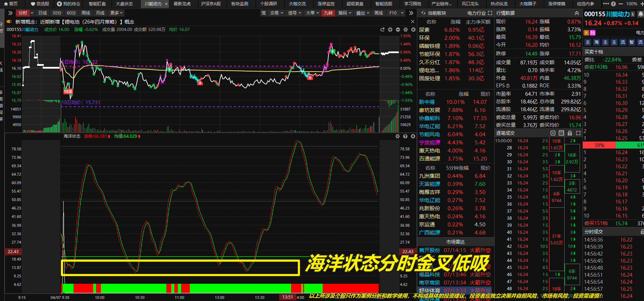
Task: Expand the 更多 period dropdown
Action: (x=116, y=13)
